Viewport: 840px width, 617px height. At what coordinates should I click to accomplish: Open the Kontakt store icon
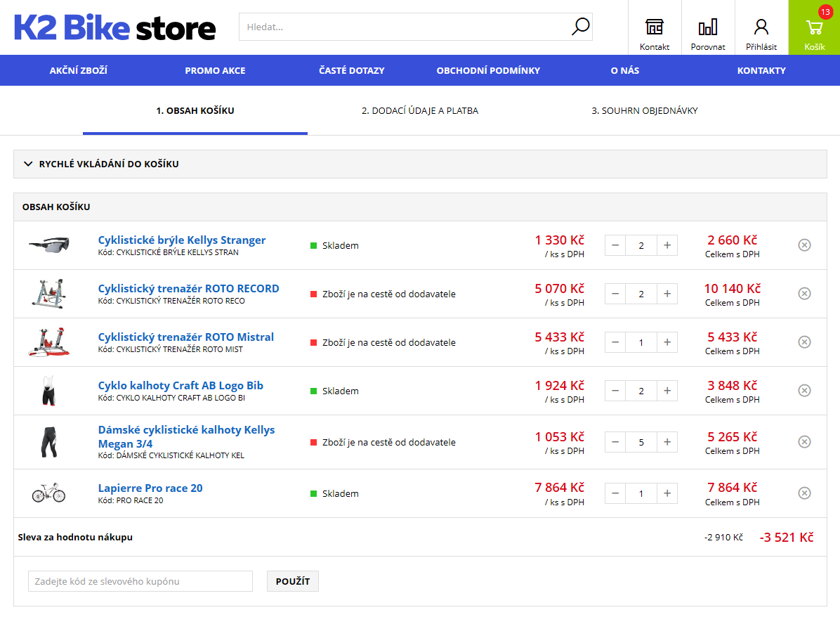click(654, 27)
